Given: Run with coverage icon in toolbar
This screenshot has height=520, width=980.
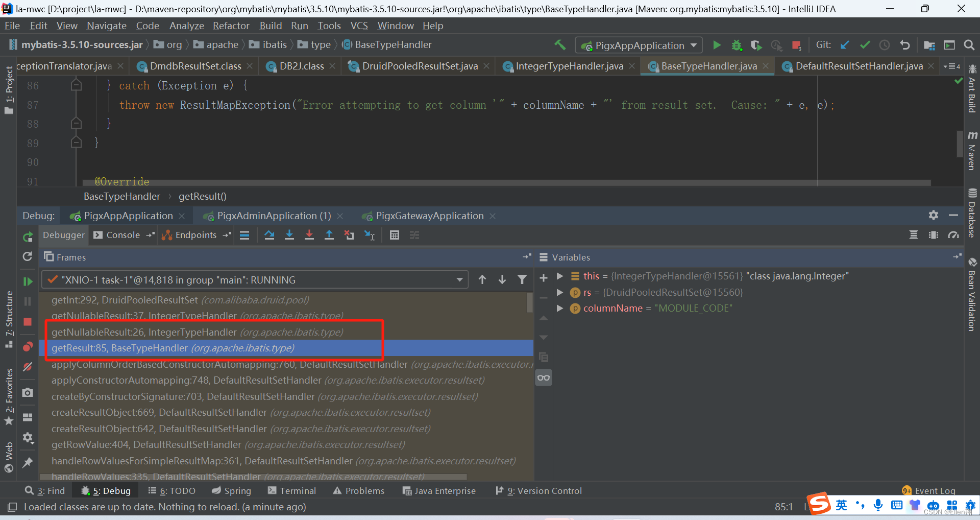Looking at the screenshot, I should click(756, 45).
